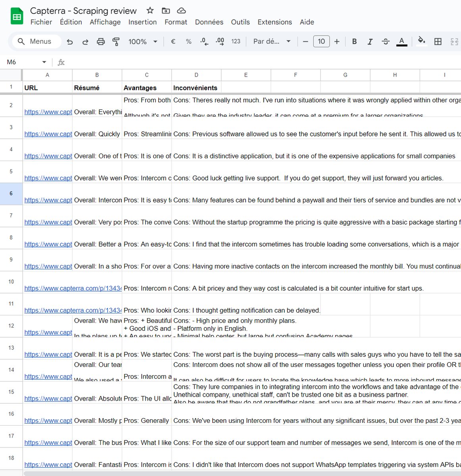Open the Extensions menu
Image resolution: width=461 pixels, height=476 pixels.
tap(275, 22)
